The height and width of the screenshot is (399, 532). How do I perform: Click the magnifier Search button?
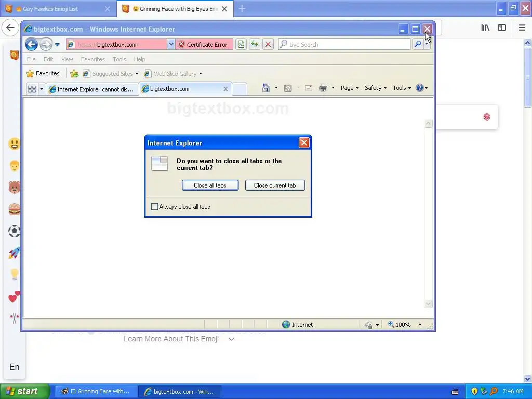pyautogui.click(x=418, y=44)
